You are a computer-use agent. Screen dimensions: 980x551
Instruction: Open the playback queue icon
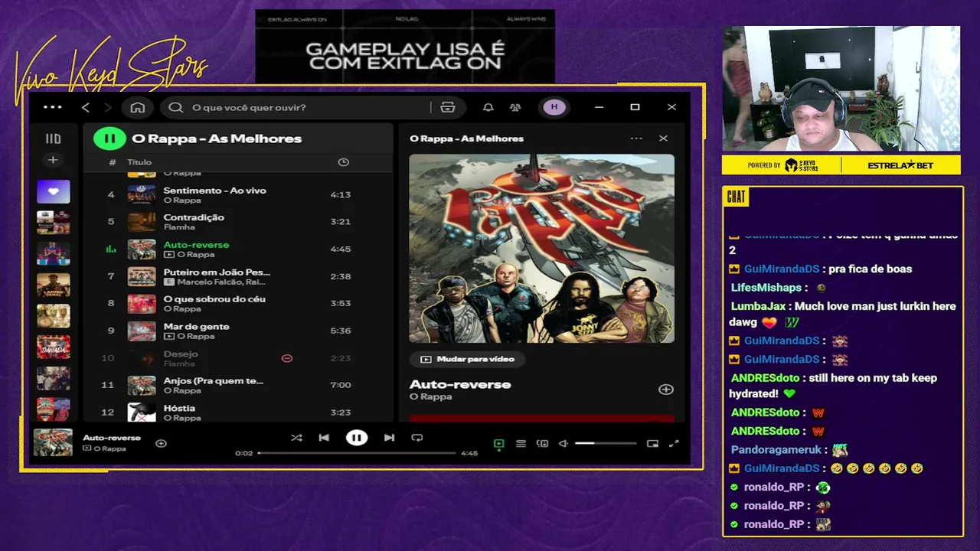pos(521,444)
